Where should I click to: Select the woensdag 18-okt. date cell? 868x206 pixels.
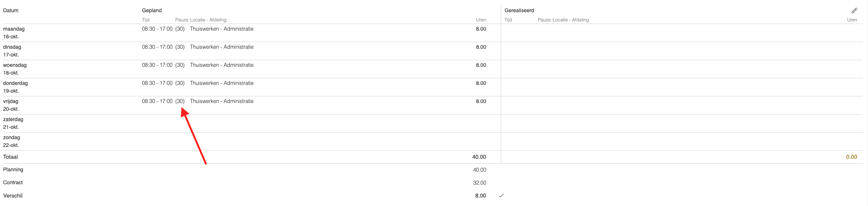coord(15,69)
